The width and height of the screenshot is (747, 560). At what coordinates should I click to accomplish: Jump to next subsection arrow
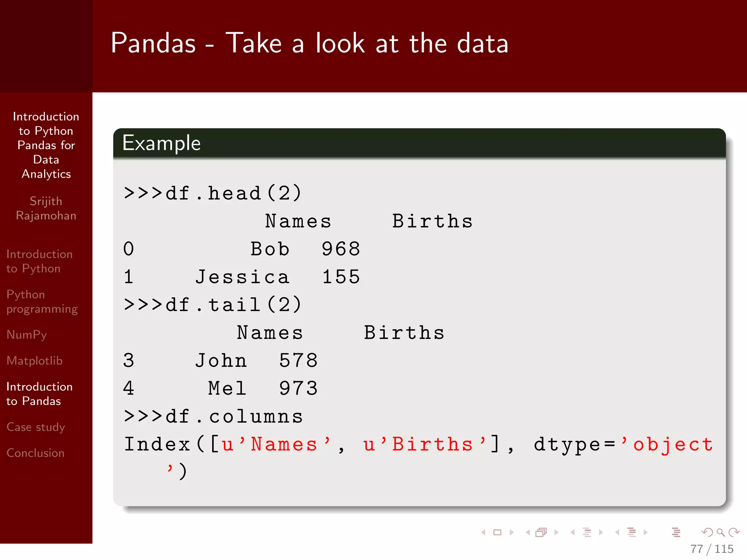pyautogui.click(x=601, y=533)
